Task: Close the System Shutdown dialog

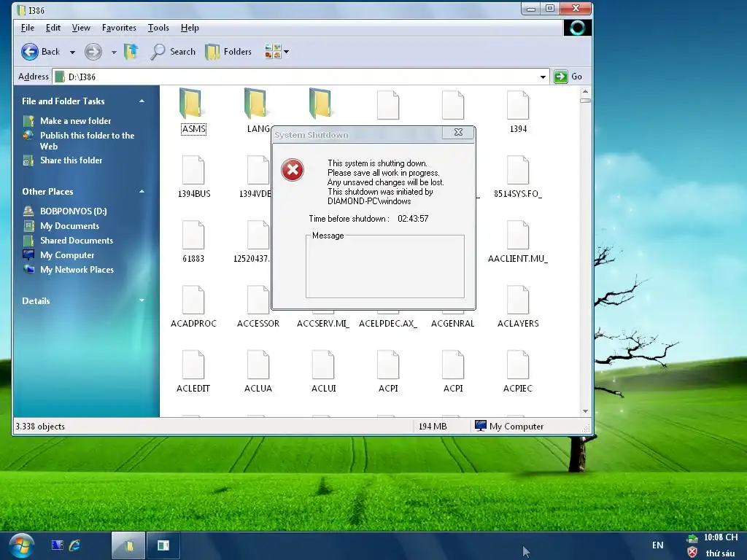Action: coord(458,133)
